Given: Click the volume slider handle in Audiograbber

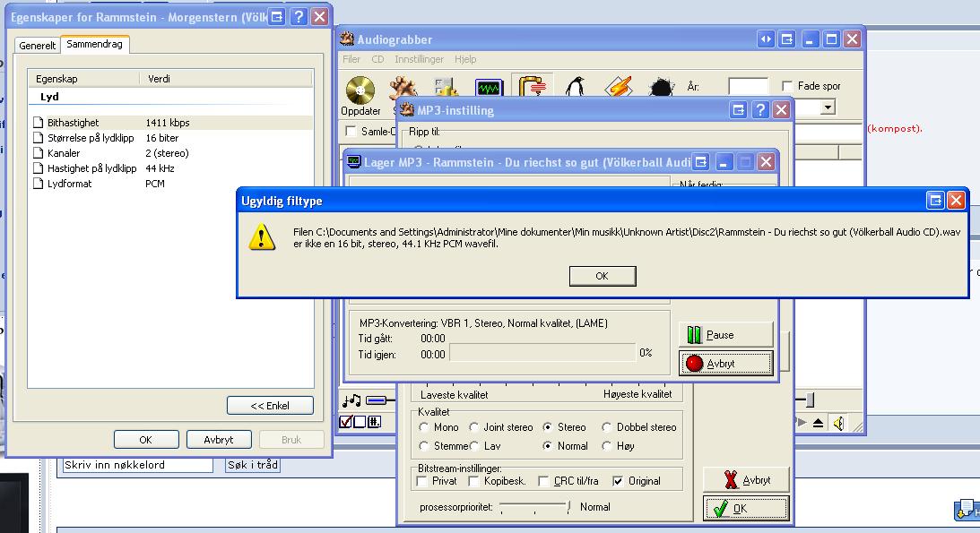Looking at the screenshot, I should click(x=810, y=400).
